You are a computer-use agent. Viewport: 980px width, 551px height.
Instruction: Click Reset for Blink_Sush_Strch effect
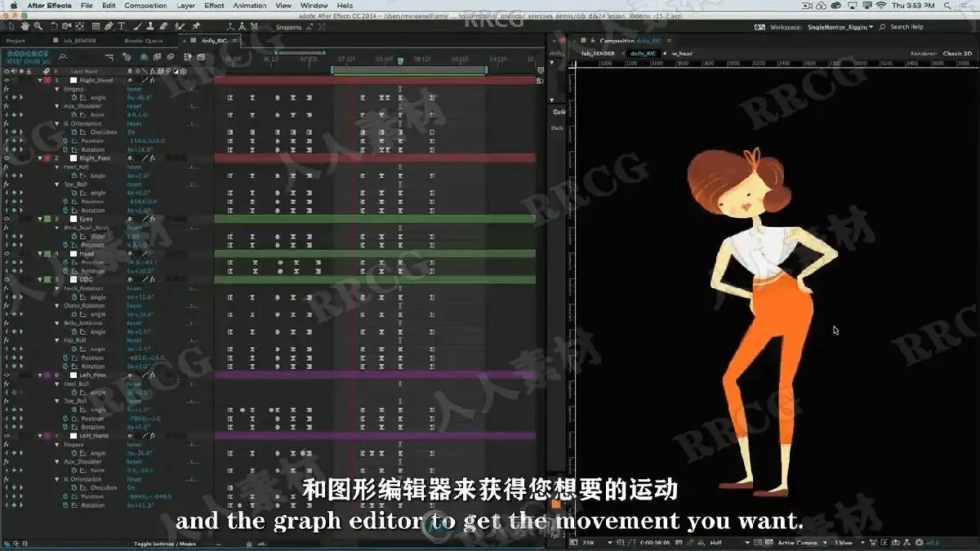pyautogui.click(x=133, y=228)
